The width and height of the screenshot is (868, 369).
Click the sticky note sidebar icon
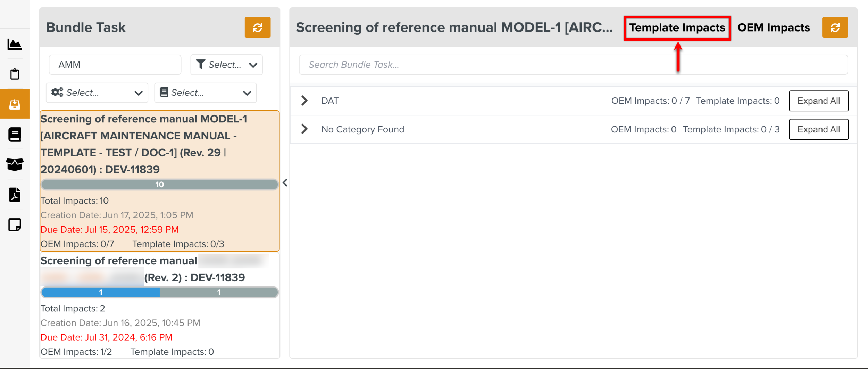pyautogui.click(x=15, y=225)
